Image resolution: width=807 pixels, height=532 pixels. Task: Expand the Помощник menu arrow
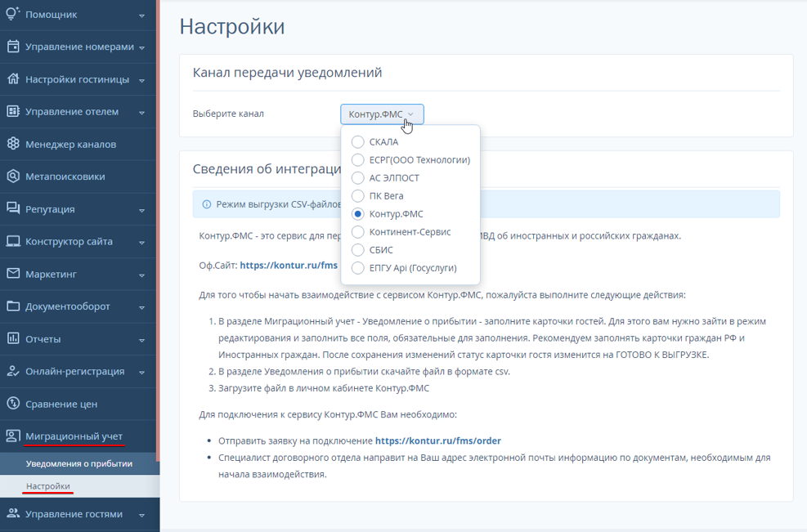(x=141, y=16)
